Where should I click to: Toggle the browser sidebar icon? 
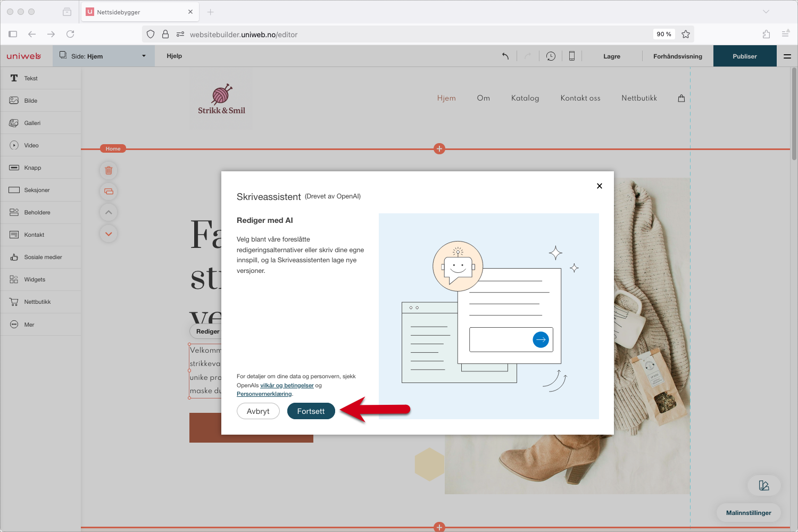[13, 34]
